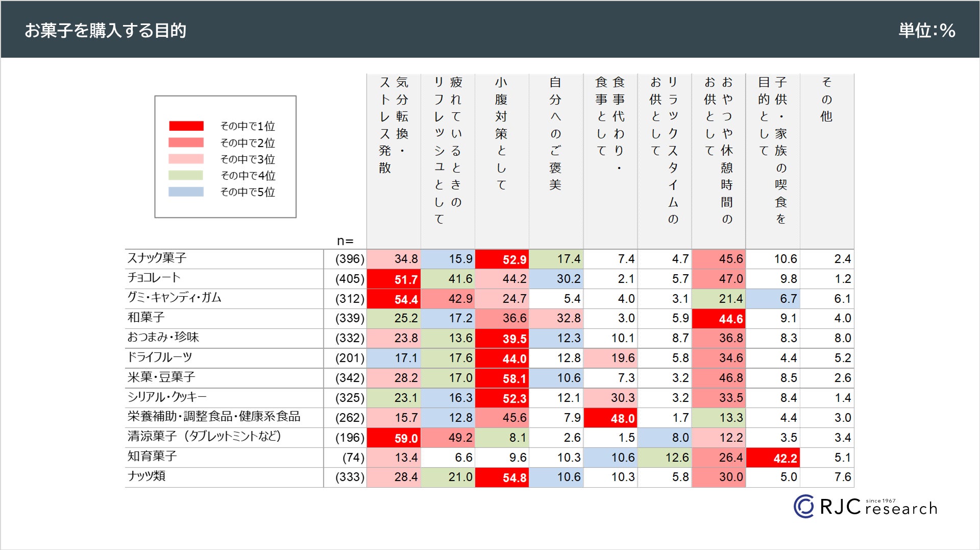Click the red 52.9 cell in スナック菓子 row
Screen dimensions: 980x550
pyautogui.click(x=502, y=259)
